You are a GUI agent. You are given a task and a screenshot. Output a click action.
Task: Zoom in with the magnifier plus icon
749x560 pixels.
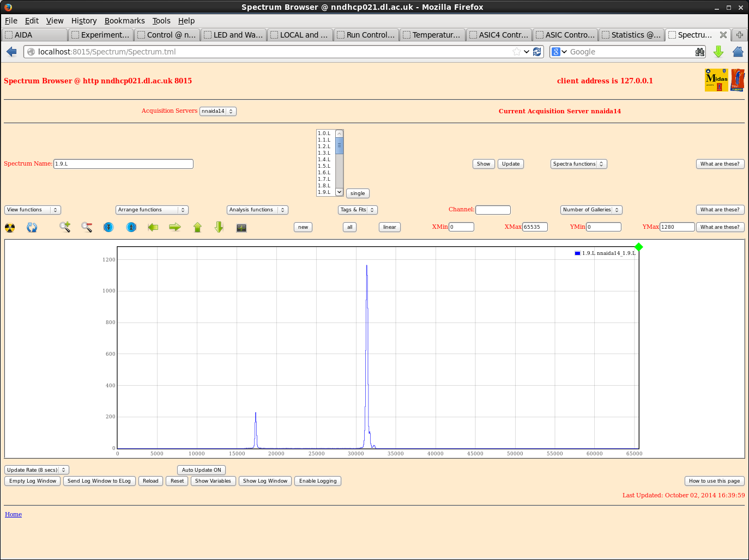point(65,227)
